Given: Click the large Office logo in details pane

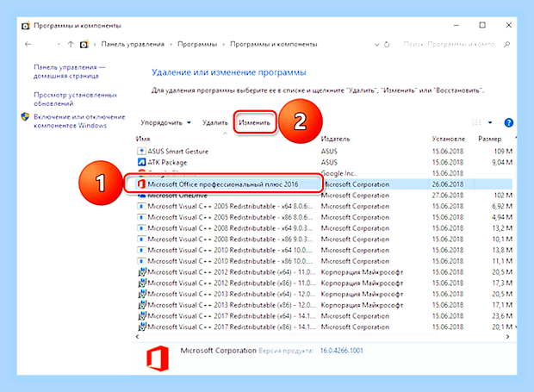Looking at the screenshot, I should (x=158, y=358).
